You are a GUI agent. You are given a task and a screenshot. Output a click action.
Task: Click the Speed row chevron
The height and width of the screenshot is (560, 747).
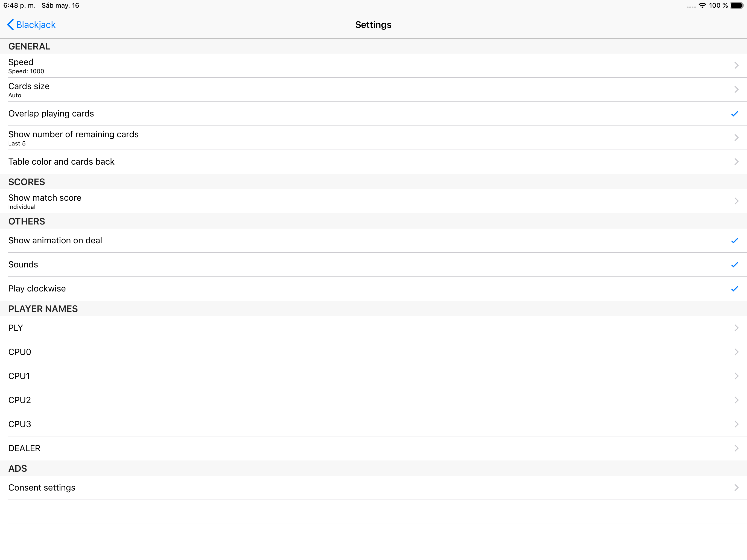(736, 66)
